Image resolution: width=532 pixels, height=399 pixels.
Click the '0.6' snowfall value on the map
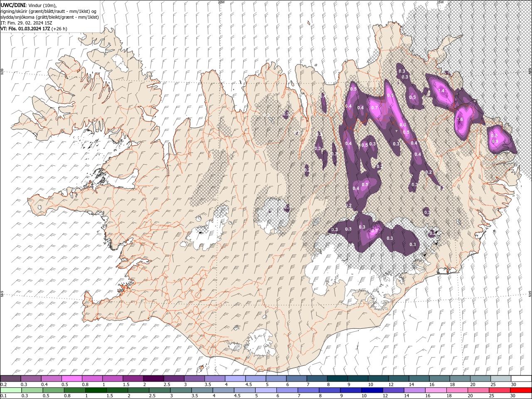(403, 125)
